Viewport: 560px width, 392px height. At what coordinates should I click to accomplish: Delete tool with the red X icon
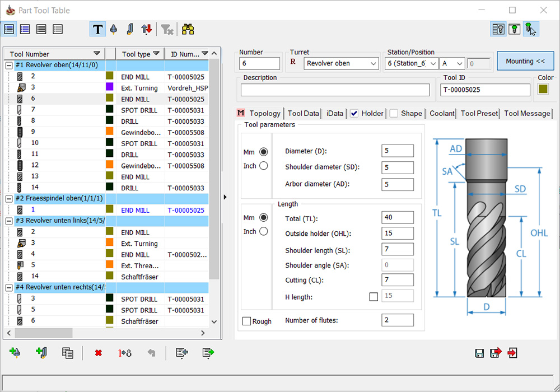(98, 353)
